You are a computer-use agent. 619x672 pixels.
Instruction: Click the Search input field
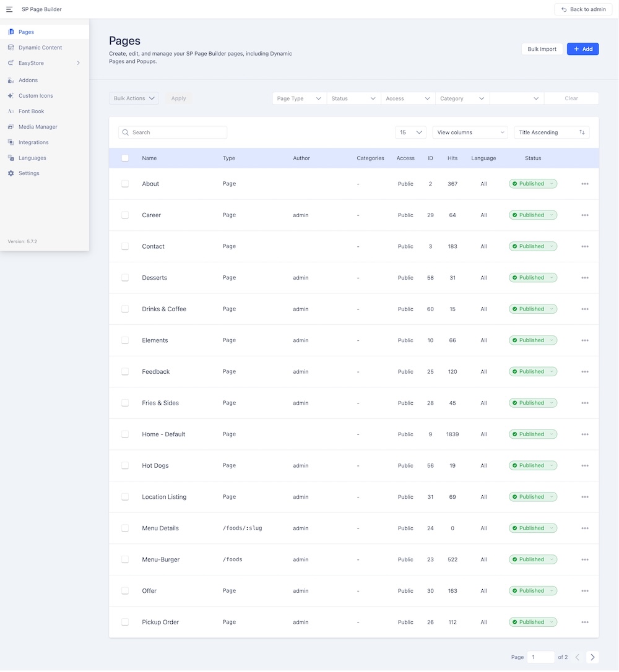pos(176,132)
